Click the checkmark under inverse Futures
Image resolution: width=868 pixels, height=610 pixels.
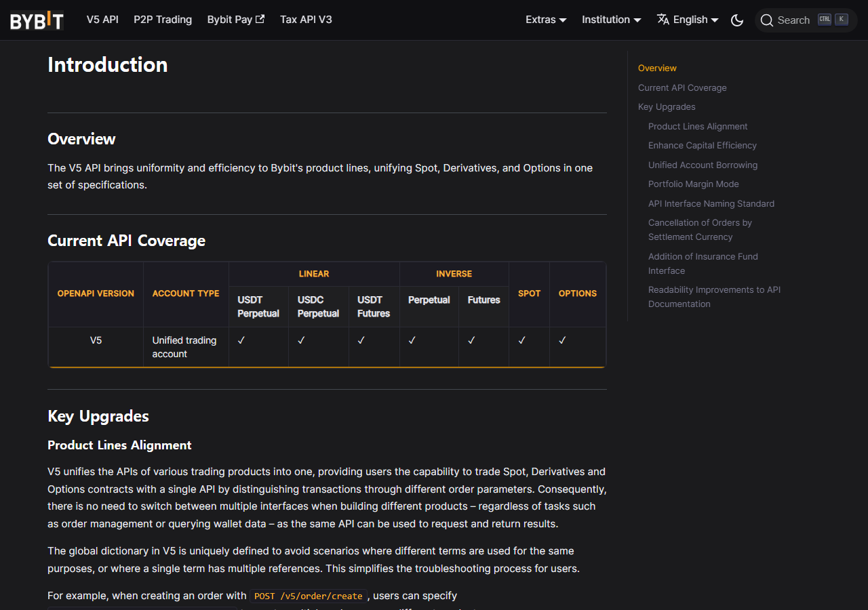[471, 340]
